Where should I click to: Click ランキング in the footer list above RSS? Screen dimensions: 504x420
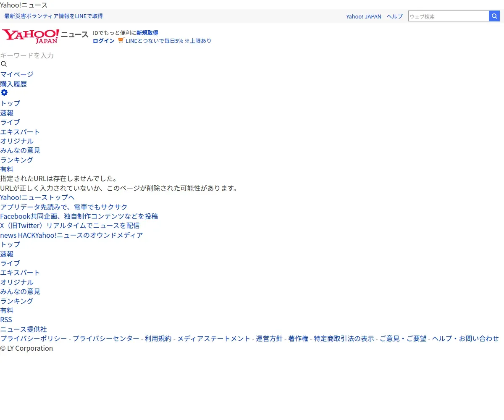tap(17, 301)
